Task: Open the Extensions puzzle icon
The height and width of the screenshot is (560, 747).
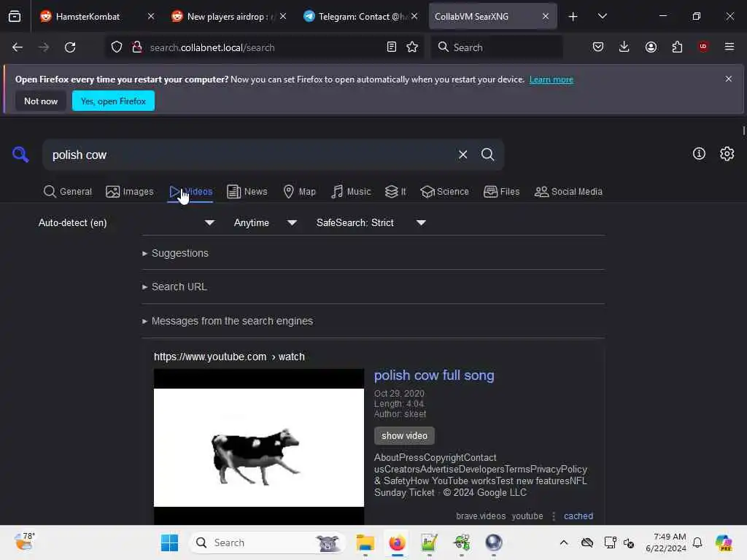Action: pyautogui.click(x=677, y=47)
